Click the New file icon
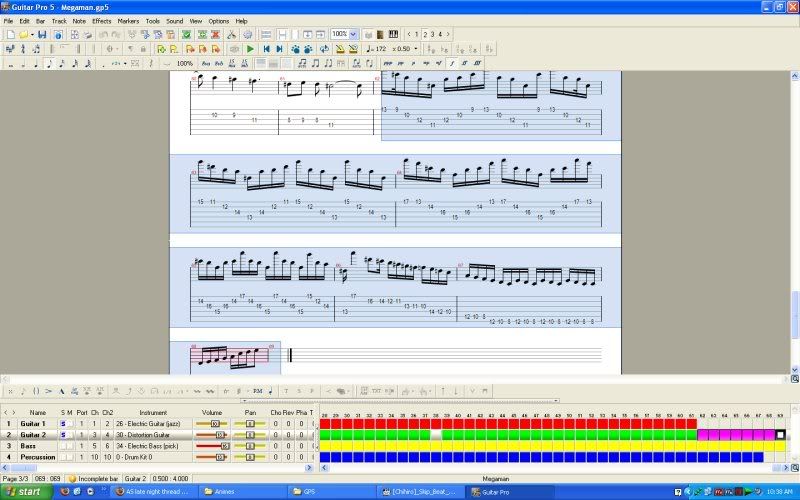 click(x=9, y=34)
